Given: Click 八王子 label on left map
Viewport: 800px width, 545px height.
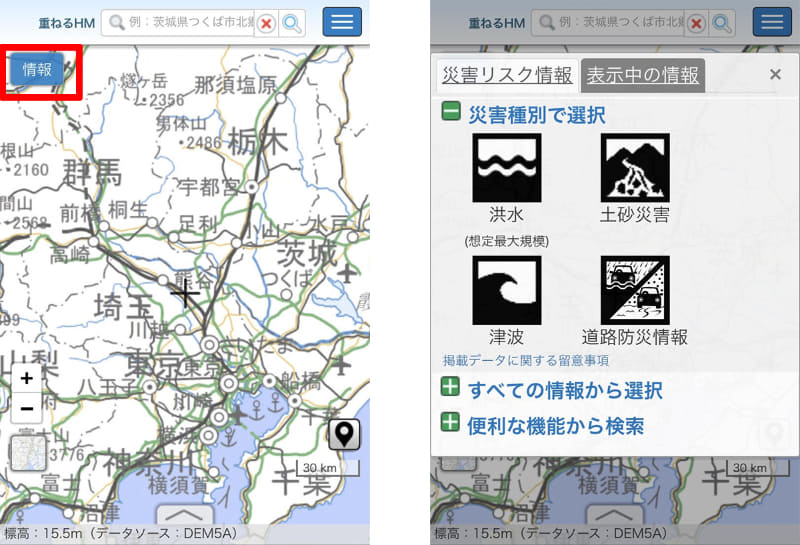Looking at the screenshot, I should [108, 387].
